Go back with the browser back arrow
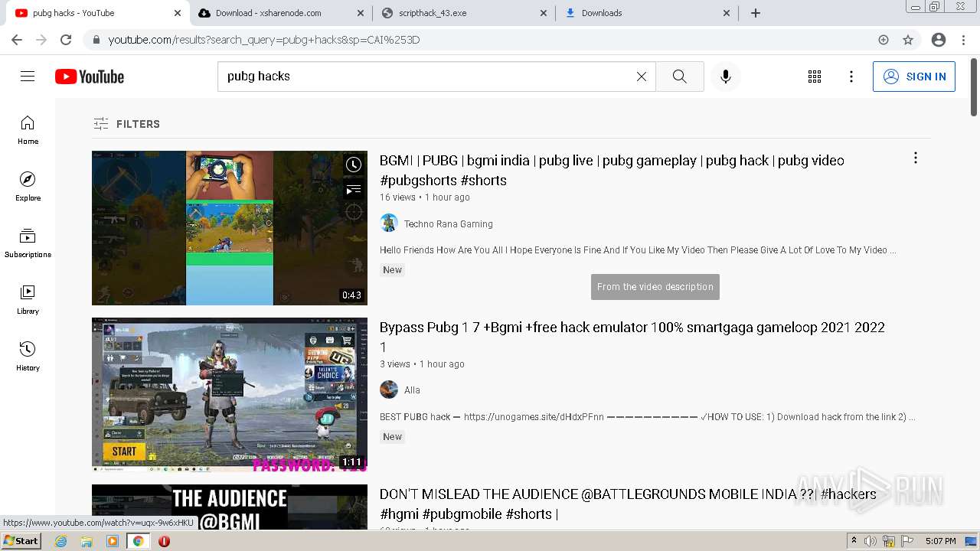This screenshot has width=980, height=551. tap(17, 40)
